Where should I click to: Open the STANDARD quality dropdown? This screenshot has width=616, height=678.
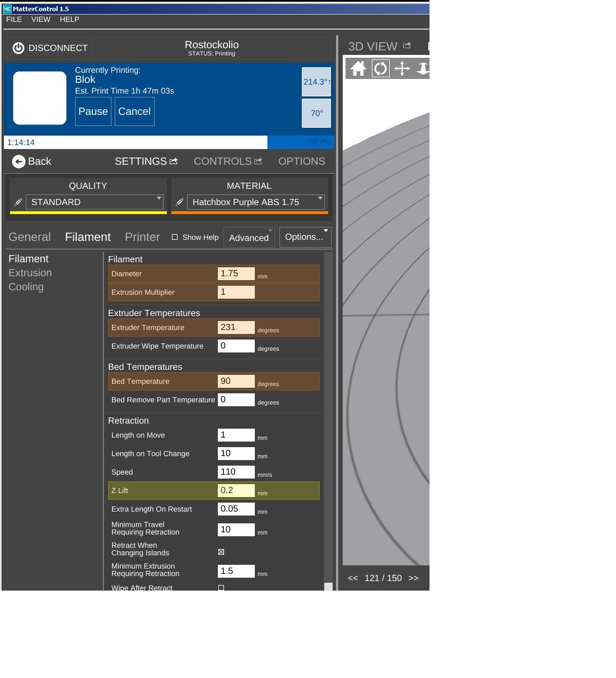click(x=94, y=202)
